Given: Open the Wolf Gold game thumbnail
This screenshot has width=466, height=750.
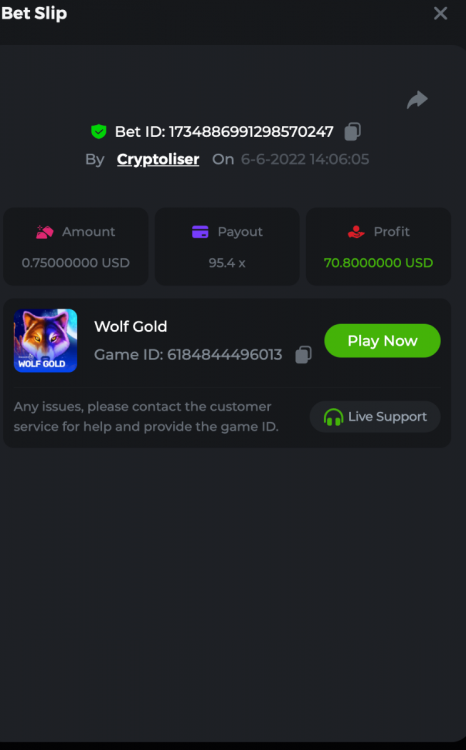Looking at the screenshot, I should coord(45,341).
